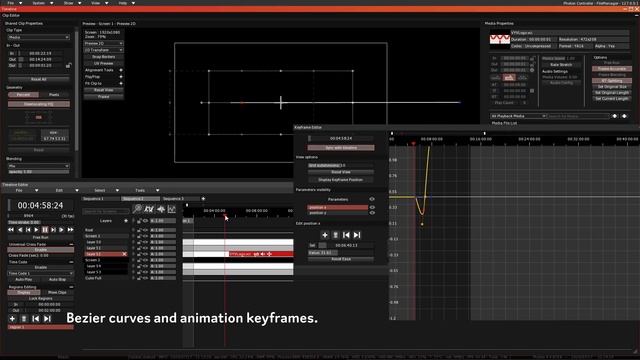Click the Snap Borders button
640x360 pixels.
104,57
